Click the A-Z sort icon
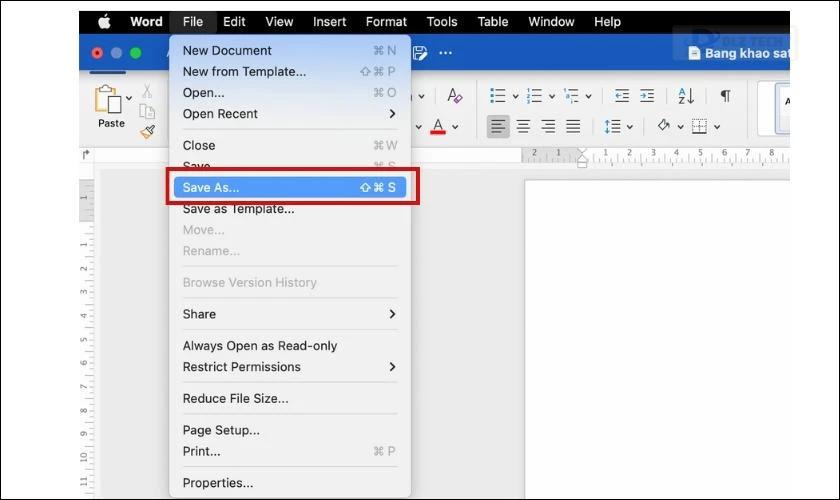840x500 pixels. coord(686,96)
